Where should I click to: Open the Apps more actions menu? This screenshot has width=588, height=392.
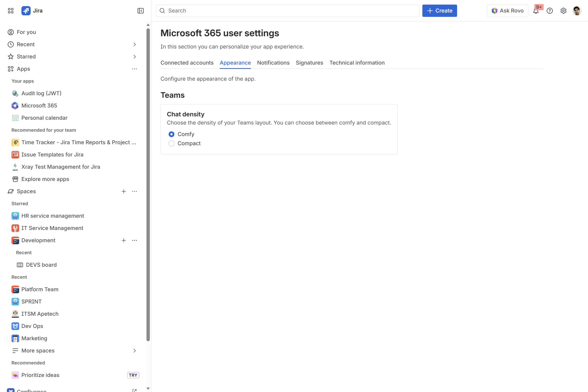134,69
